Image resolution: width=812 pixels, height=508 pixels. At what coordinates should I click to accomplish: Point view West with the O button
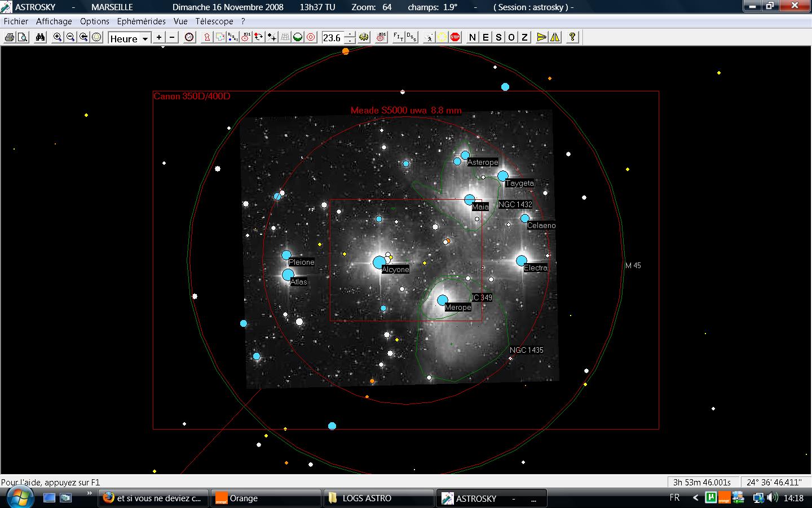point(511,37)
